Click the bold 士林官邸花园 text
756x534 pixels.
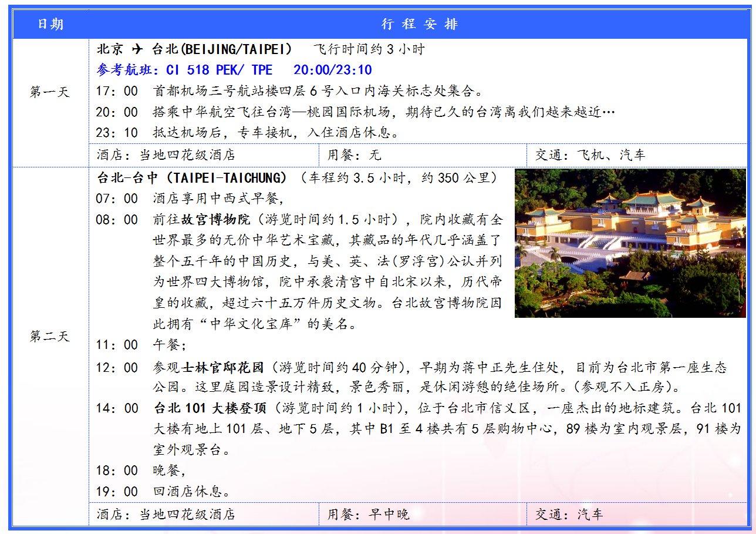tap(222, 368)
